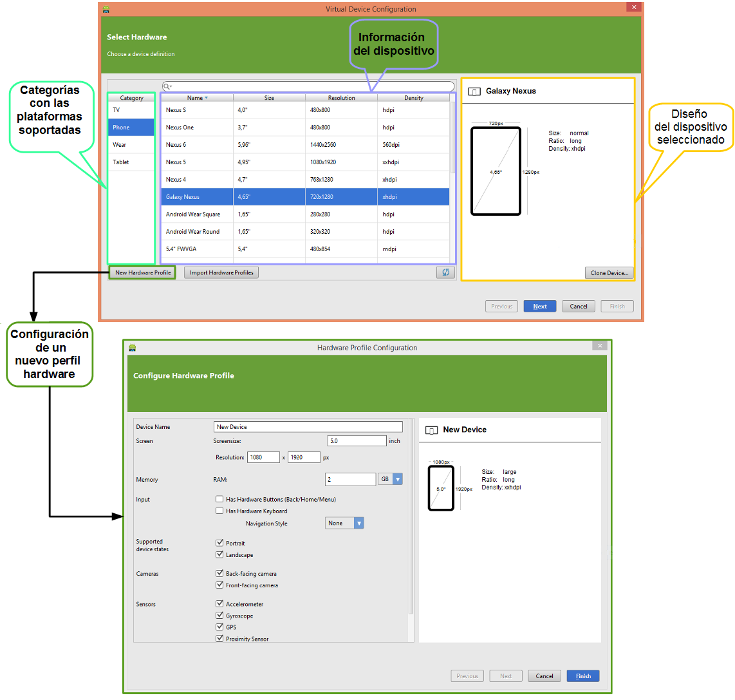
Task: Click the Size column header
Action: click(269, 98)
